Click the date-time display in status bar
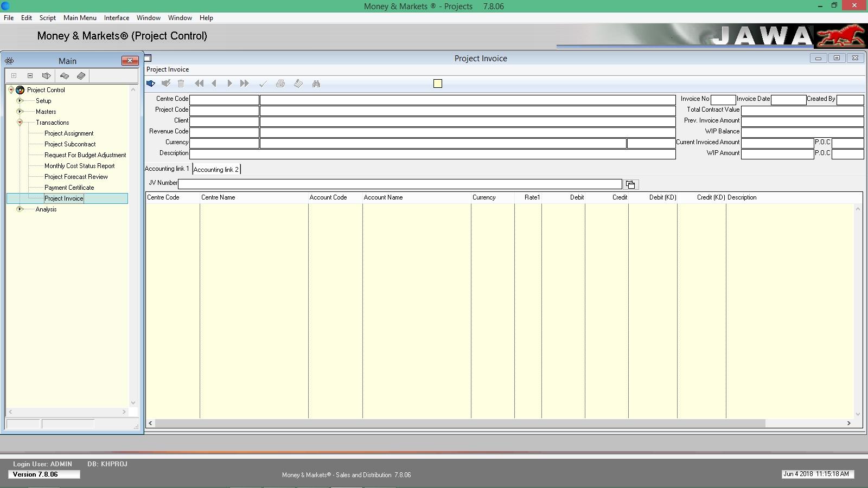This screenshot has height=488, width=868. tap(818, 474)
